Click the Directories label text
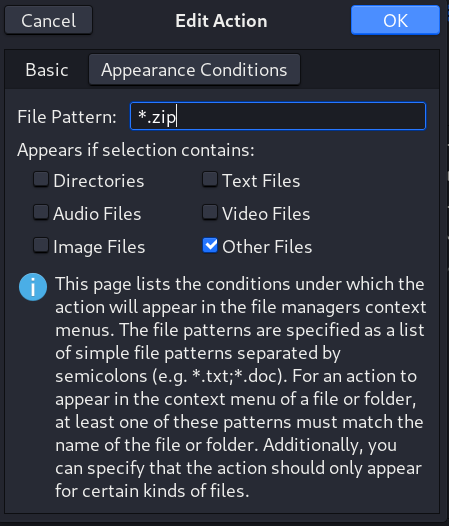Viewport: 449px width, 526px height. coord(99,181)
